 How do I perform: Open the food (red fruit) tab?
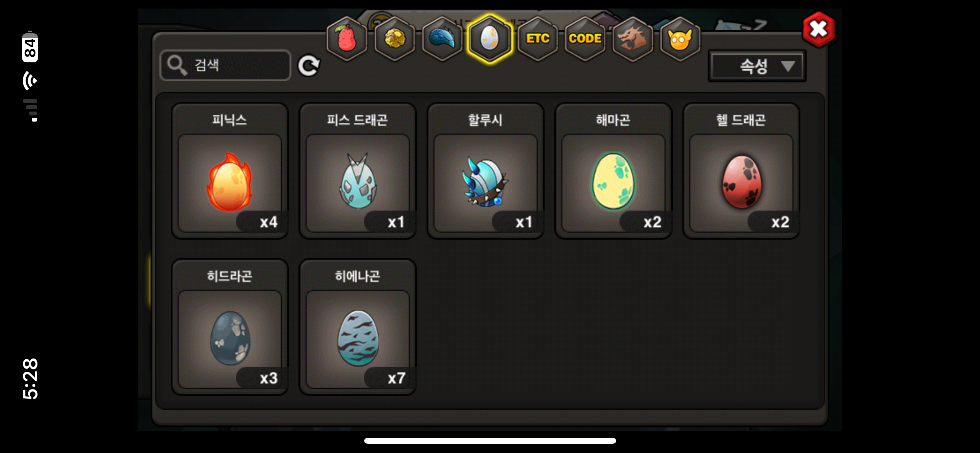coord(347,39)
